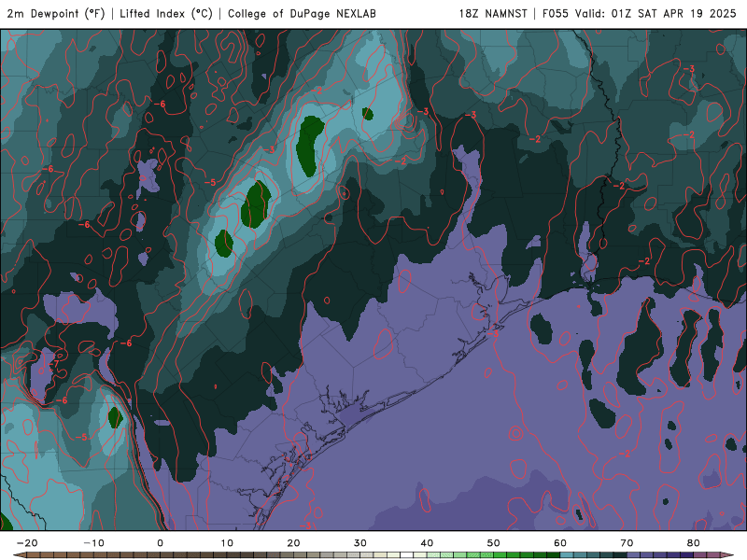Click the "College of DuPage NEXLAB" label
747x560 pixels.
pos(302,13)
